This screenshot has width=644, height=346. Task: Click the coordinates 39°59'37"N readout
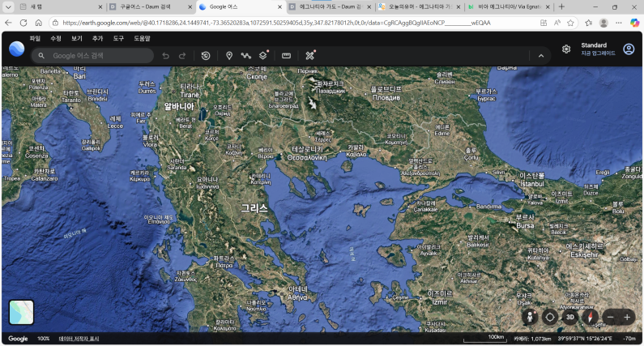click(x=585, y=339)
